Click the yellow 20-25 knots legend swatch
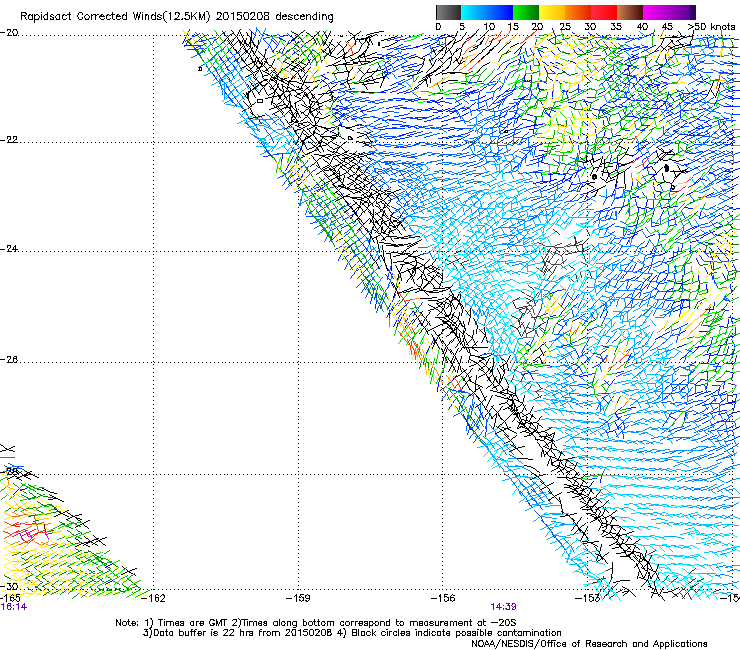This screenshot has width=740, height=650. [552, 12]
